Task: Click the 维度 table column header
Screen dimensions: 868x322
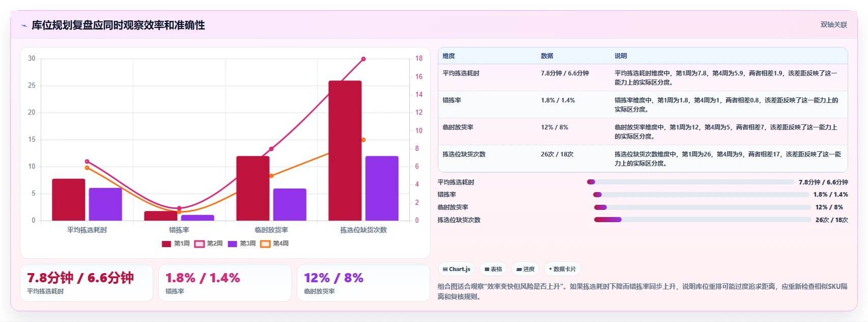Action: point(449,56)
